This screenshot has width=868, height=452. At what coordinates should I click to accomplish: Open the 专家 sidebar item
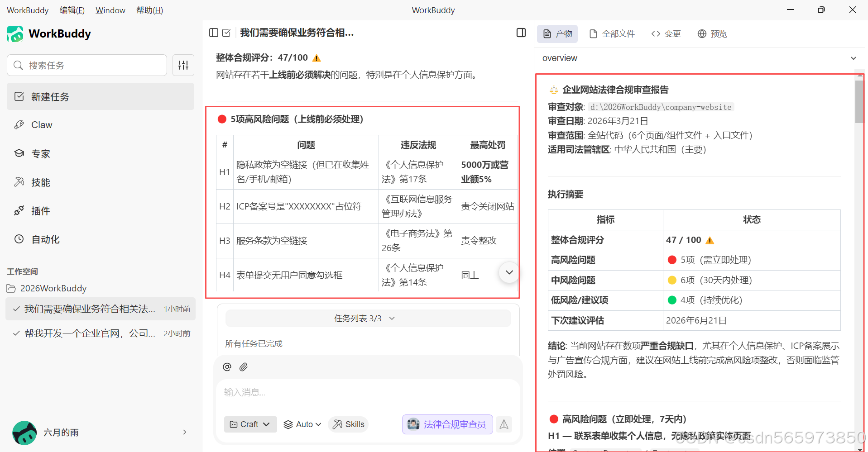pos(101,153)
